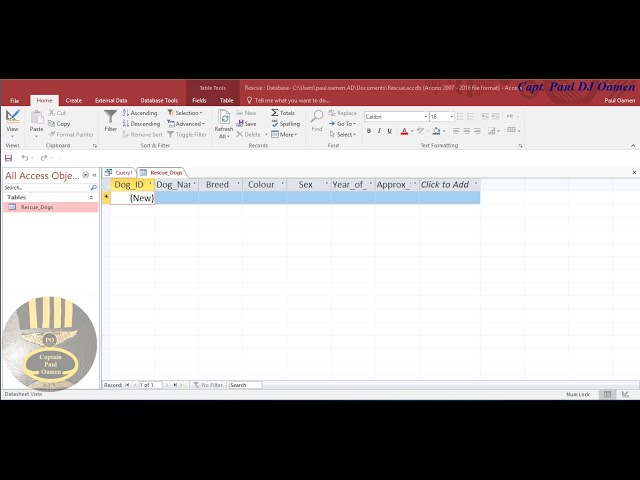This screenshot has height=480, width=640.
Task: Click the Colour column header
Action: click(x=264, y=185)
